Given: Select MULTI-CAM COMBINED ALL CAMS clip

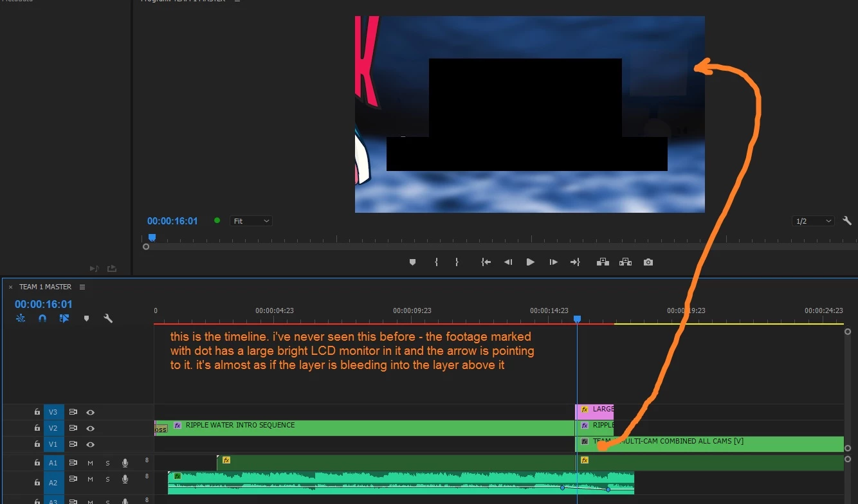Looking at the screenshot, I should [x=709, y=444].
